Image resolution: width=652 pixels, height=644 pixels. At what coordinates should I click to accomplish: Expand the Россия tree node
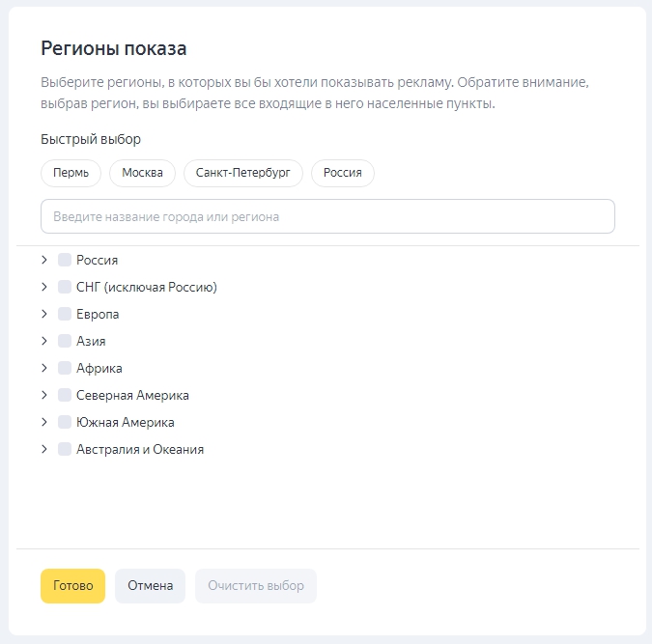44,260
